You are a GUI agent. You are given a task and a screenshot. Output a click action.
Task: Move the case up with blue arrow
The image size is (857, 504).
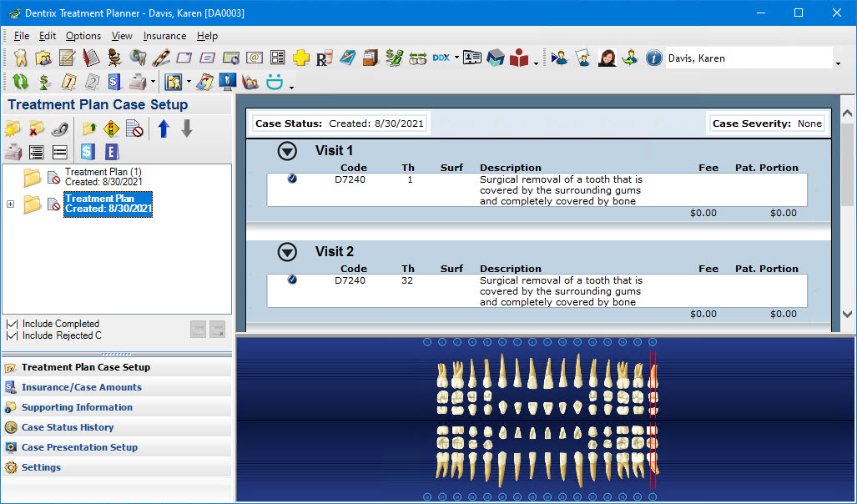[164, 129]
